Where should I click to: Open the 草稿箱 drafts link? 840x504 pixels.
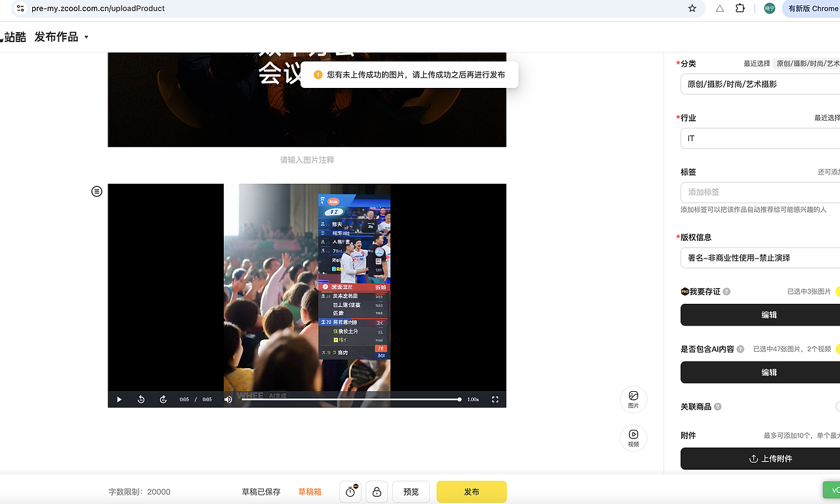[310, 492]
